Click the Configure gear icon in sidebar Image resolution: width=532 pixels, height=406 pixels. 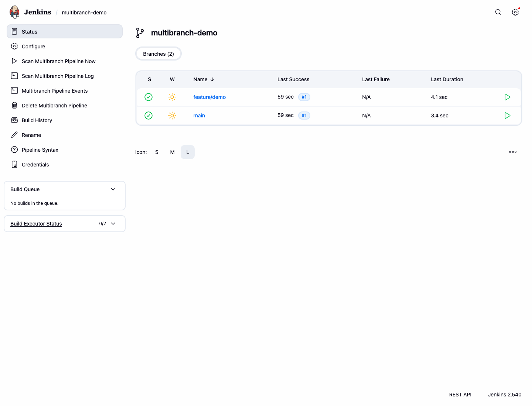click(x=14, y=46)
